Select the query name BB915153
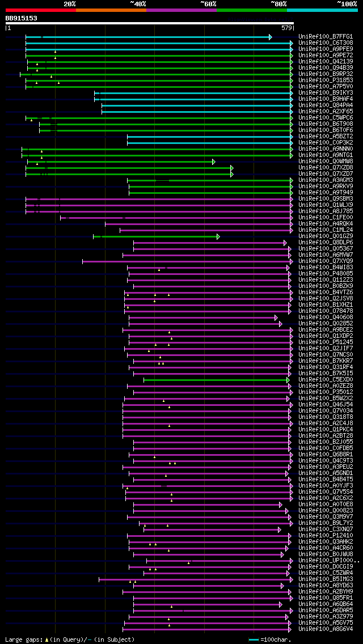This screenshot has width=363, height=644. coord(22,18)
